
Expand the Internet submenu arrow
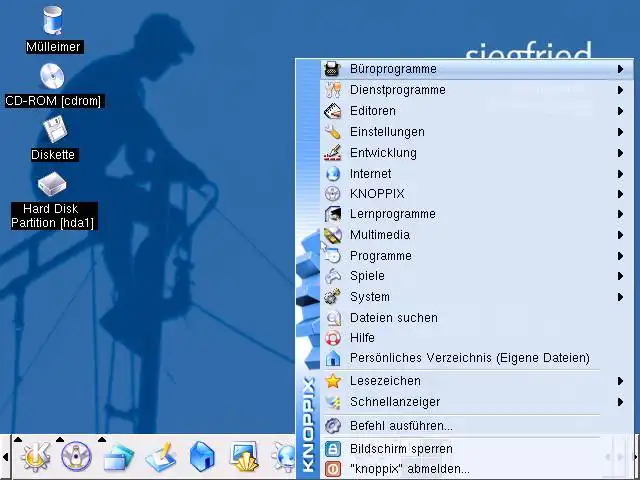coord(620,174)
